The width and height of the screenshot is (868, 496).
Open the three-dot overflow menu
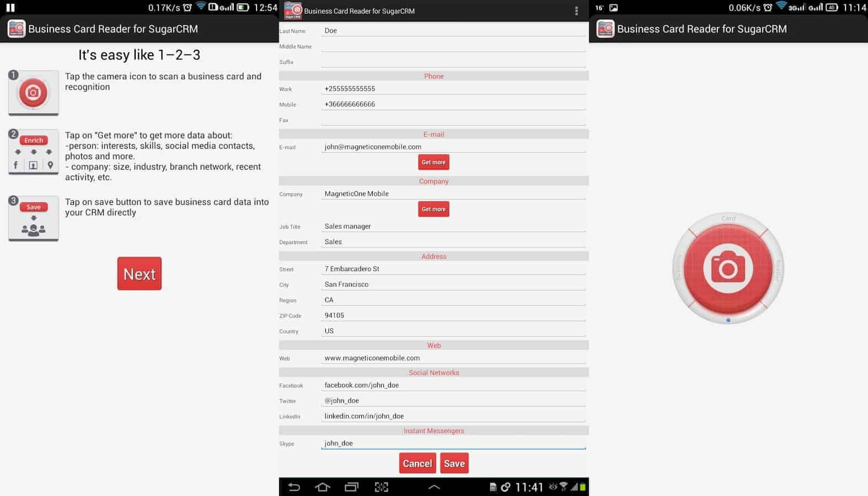point(576,11)
